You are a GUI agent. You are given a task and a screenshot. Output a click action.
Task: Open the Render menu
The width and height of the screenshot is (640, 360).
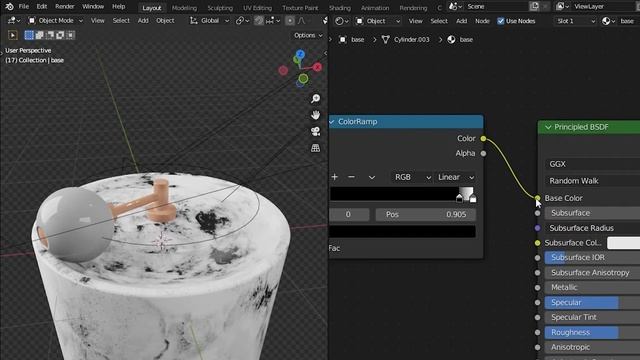[64, 7]
